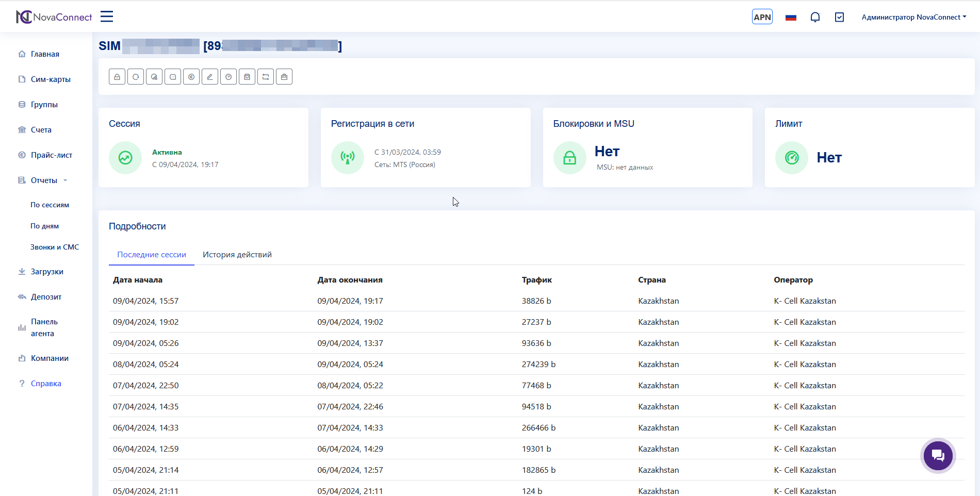Click the checkbox tasks icon in the header
The height and width of the screenshot is (496, 980).
839,17
